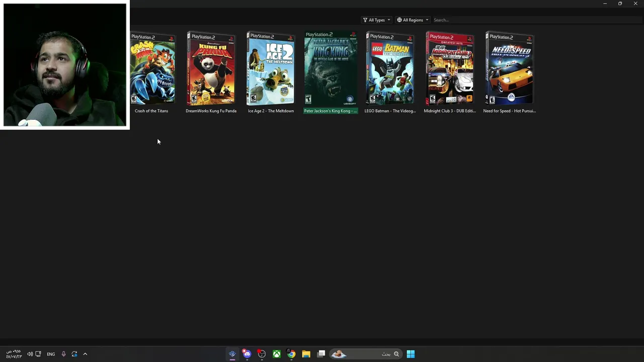Click the 'DreamWorks Kung Fu Panda' title

tap(211, 111)
